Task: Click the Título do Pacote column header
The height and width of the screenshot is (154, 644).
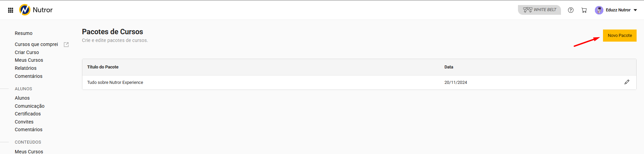Action: (103, 67)
